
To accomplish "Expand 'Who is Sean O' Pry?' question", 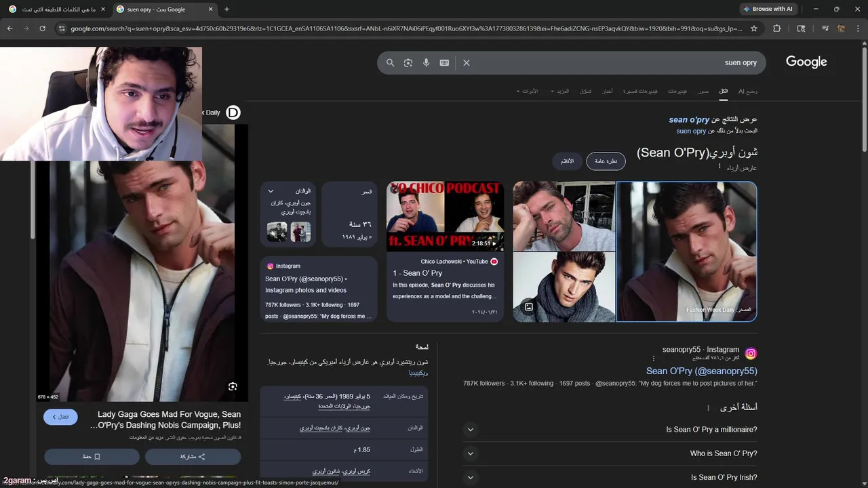I will (x=470, y=453).
